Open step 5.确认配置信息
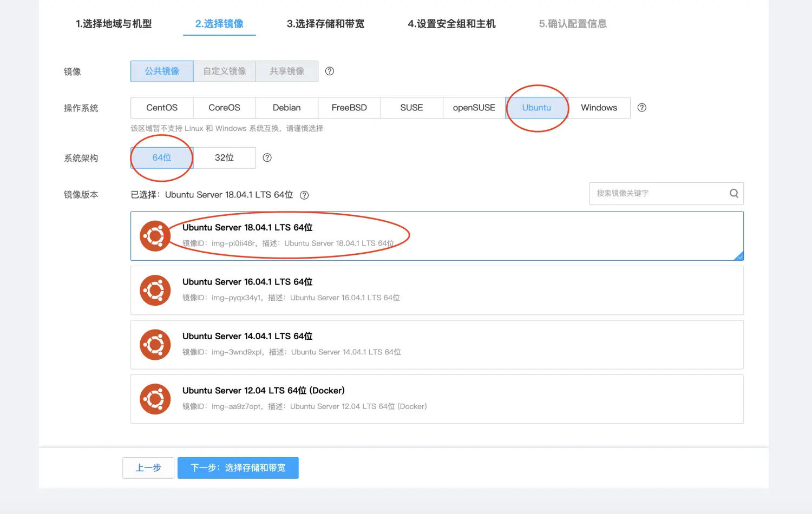Viewport: 812px width, 514px height. click(x=573, y=24)
